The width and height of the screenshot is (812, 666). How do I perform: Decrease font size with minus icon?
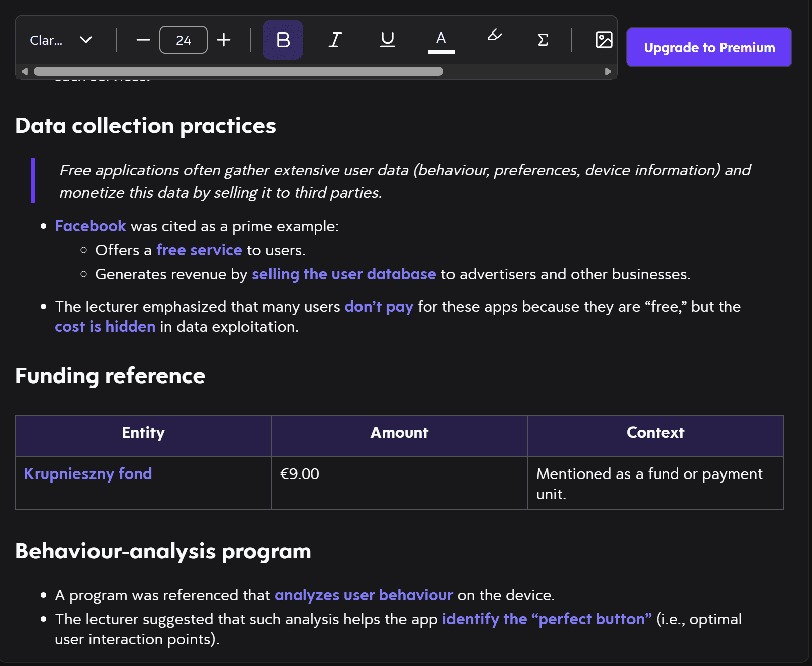[143, 40]
